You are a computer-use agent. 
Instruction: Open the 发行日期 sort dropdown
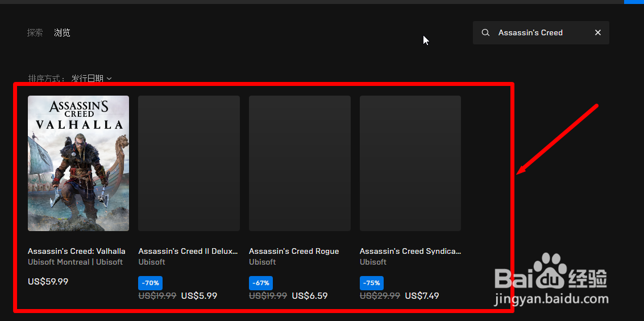tap(92, 79)
